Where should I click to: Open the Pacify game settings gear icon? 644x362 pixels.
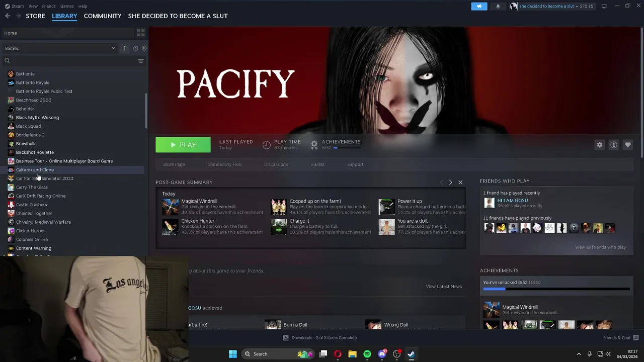600,145
